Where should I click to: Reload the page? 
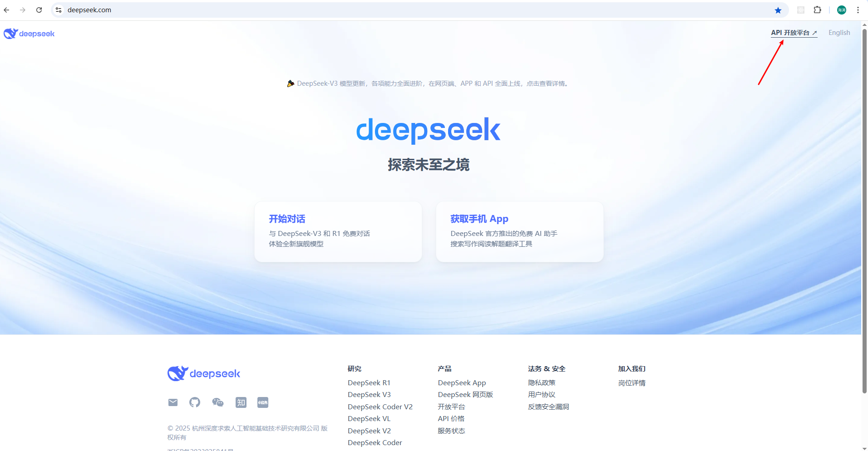coord(39,10)
